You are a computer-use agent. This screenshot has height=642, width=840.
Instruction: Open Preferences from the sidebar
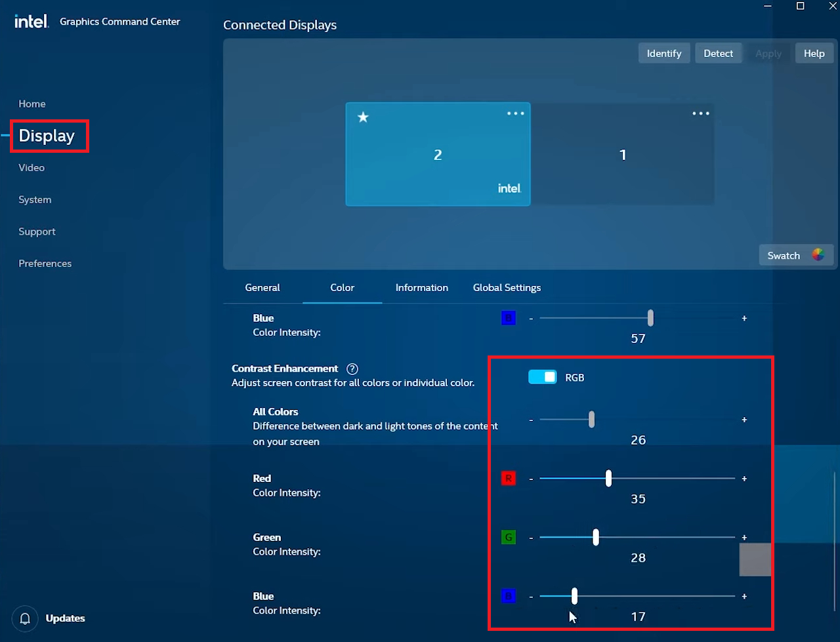[x=45, y=264]
